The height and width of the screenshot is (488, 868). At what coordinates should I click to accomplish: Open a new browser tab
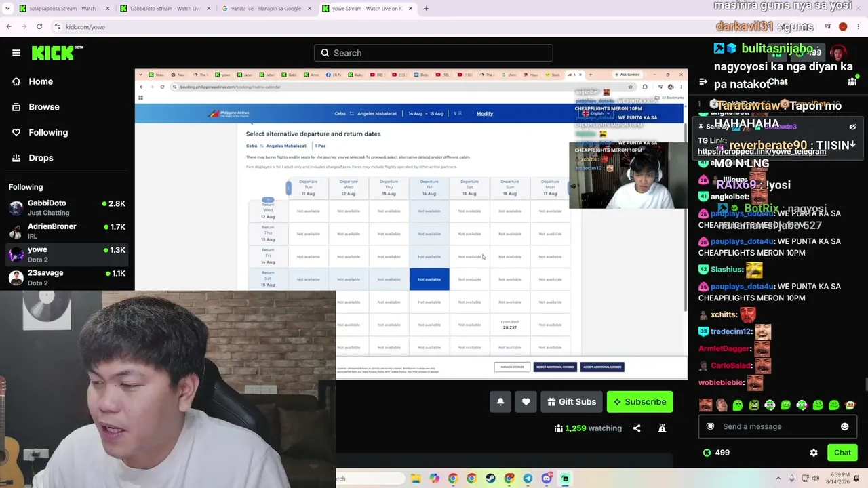426,9
